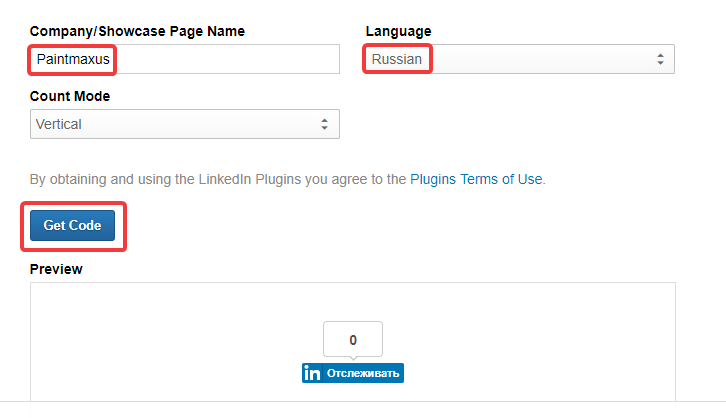Image resolution: width=726 pixels, height=418 pixels.
Task: Click the LinkedIn Отслеживать follow button in preview
Action: click(x=353, y=373)
